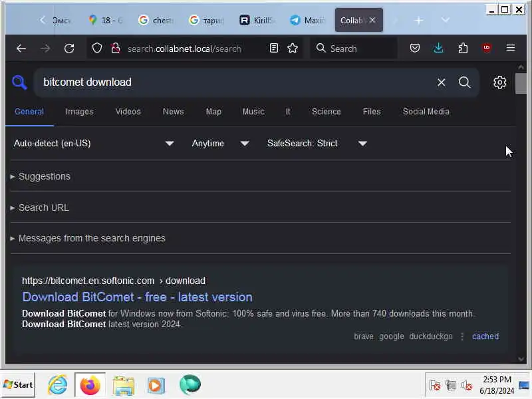Go back using the browser back arrow
This screenshot has height=399, width=532.
coord(21,49)
